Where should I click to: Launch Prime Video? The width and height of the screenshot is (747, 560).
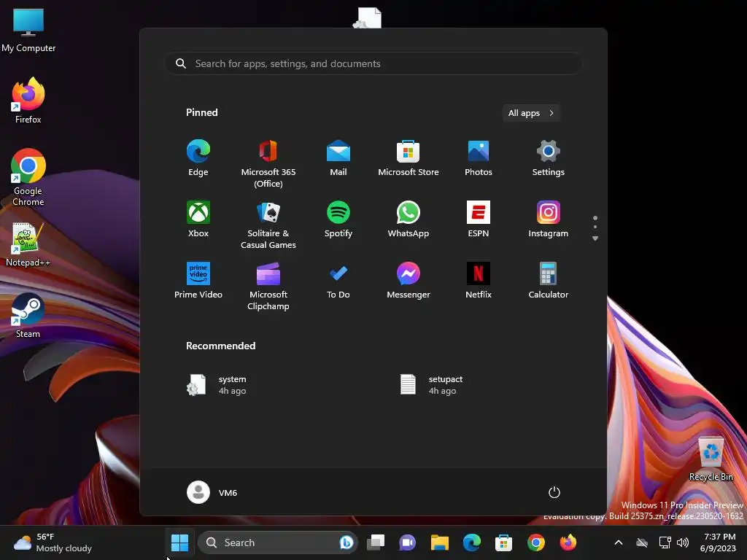[198, 281]
